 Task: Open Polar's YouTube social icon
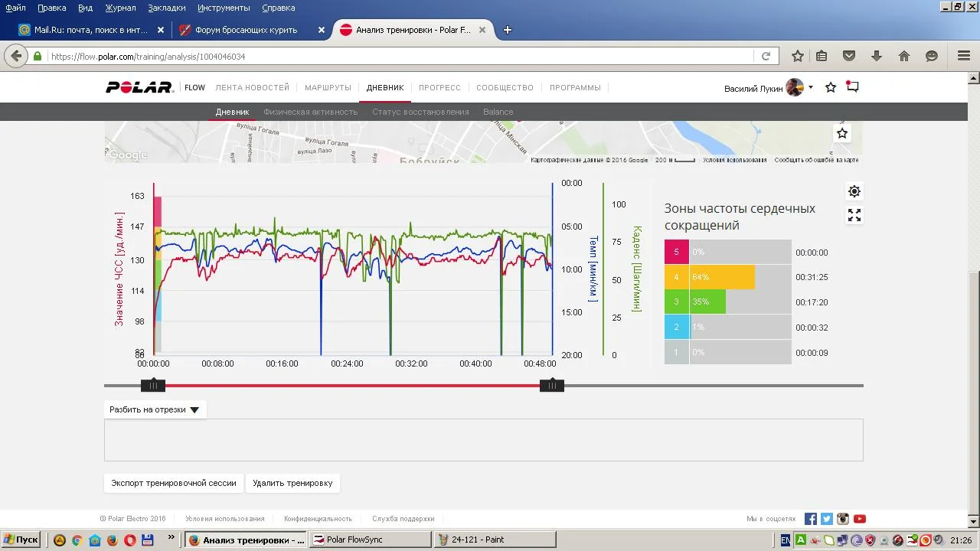point(860,519)
